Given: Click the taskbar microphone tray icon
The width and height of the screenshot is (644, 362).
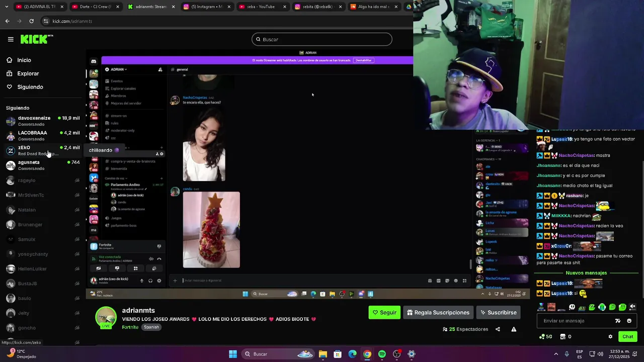Looking at the screenshot, I should 567,354.
